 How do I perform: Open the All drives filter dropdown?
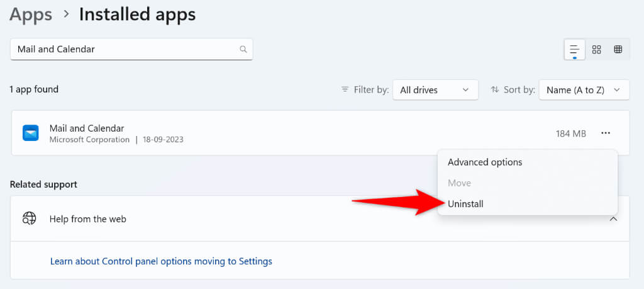[x=435, y=89]
